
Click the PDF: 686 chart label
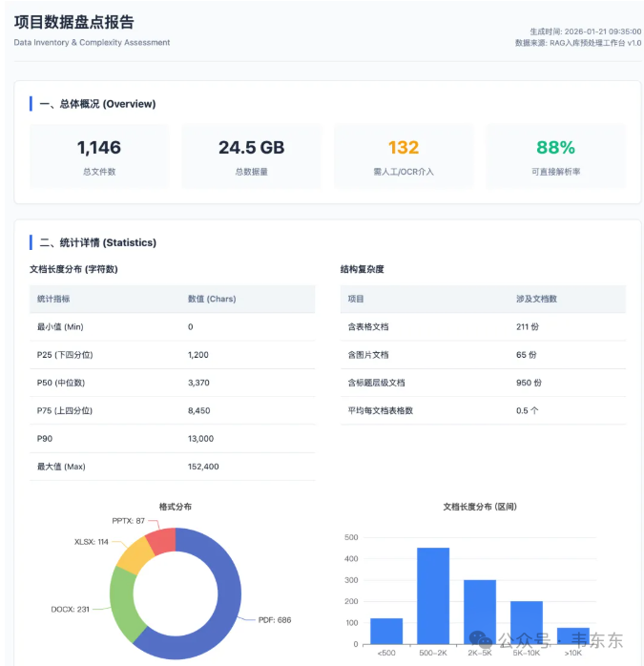275,620
